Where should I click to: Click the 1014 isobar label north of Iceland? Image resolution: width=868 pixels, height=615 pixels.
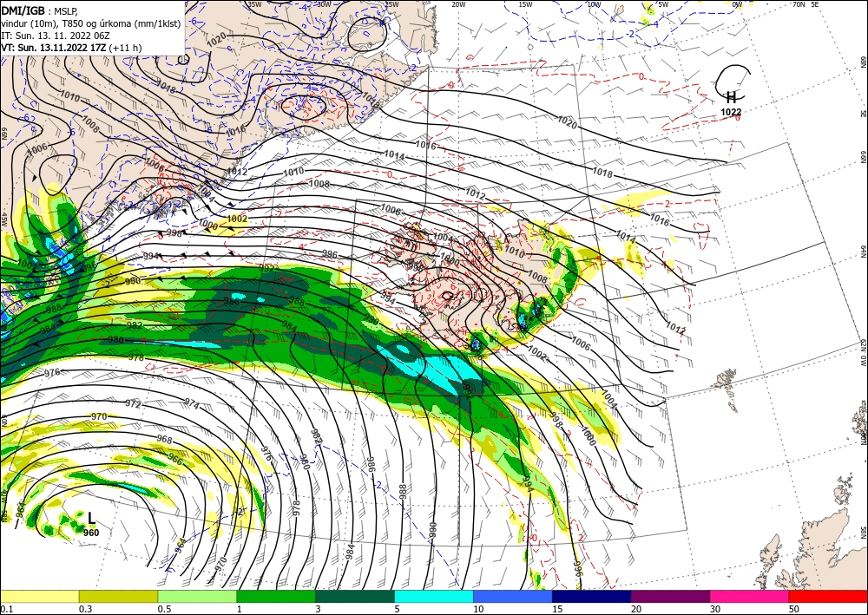pyautogui.click(x=394, y=155)
